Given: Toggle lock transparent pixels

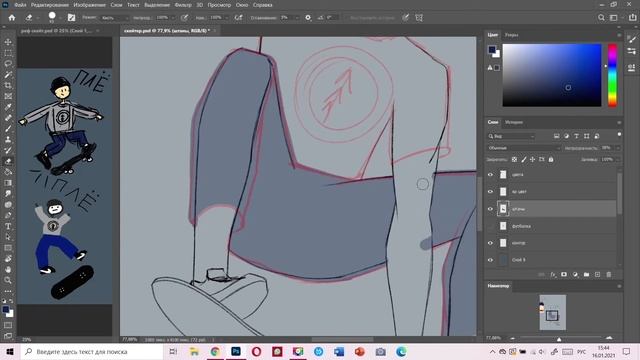Looking at the screenshot, I should click(x=514, y=160).
